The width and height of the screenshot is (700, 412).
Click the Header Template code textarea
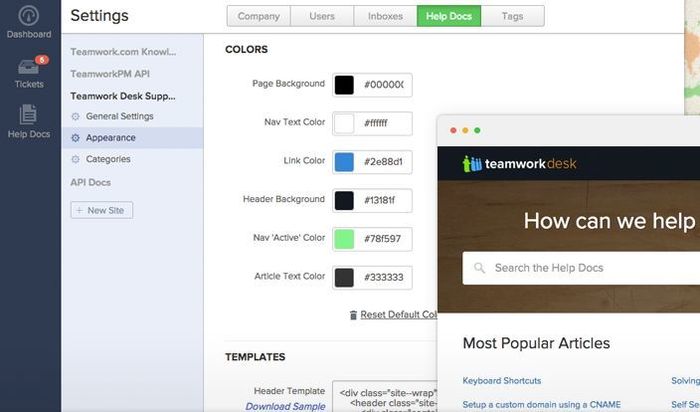[385, 396]
